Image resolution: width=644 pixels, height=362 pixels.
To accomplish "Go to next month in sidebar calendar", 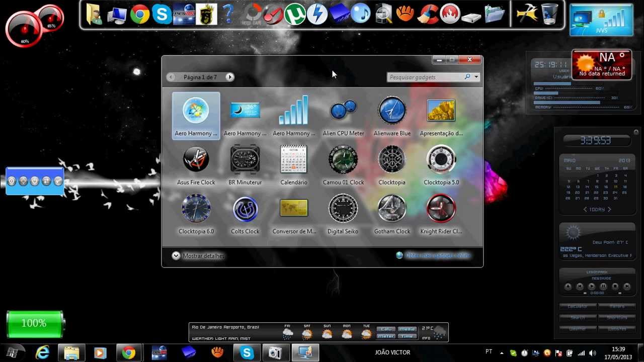I will (x=609, y=209).
